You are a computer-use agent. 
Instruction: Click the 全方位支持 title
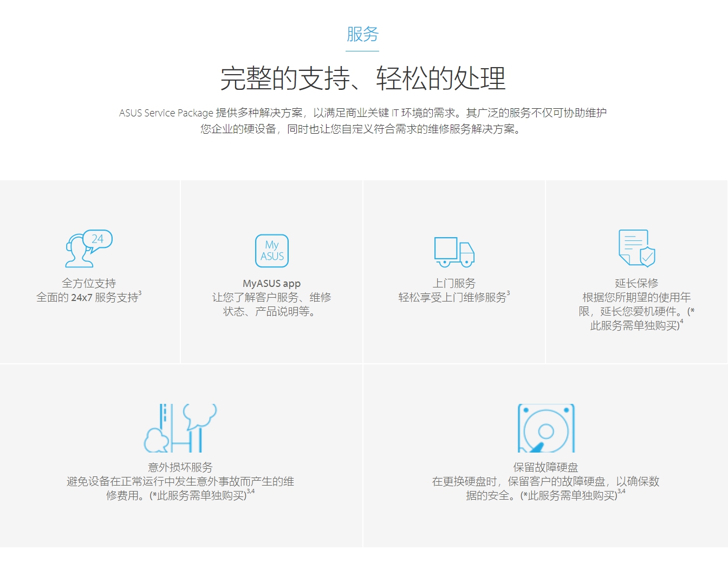(89, 283)
